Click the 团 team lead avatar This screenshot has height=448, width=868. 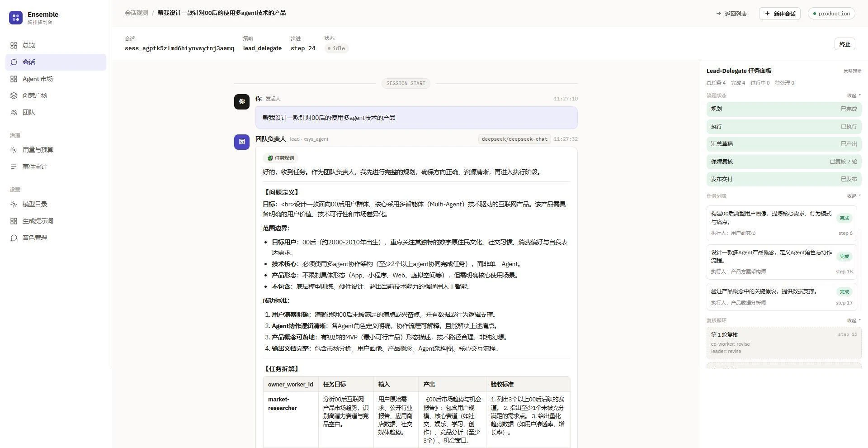click(242, 142)
